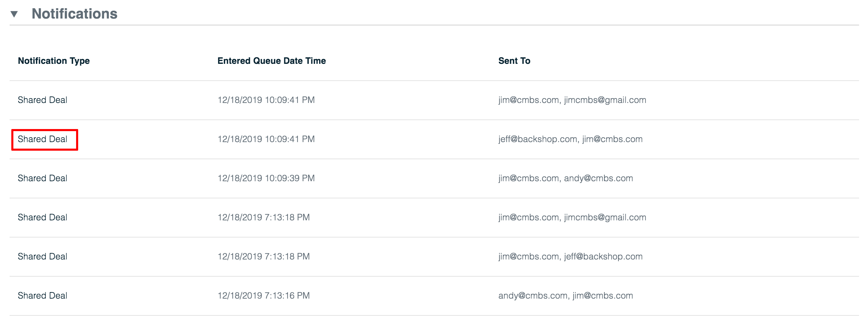Screen dimensions: 868x324
Task: Click the Notifications section heading
Action: tap(74, 14)
